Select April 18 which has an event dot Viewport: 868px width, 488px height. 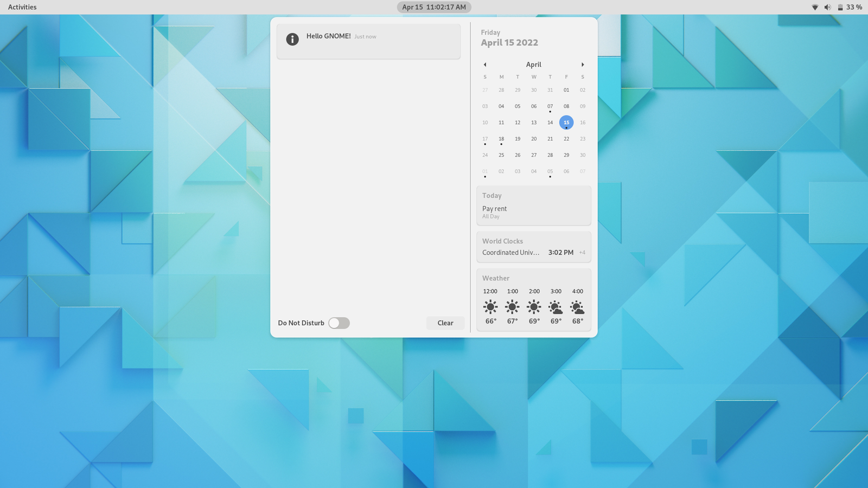tap(501, 139)
